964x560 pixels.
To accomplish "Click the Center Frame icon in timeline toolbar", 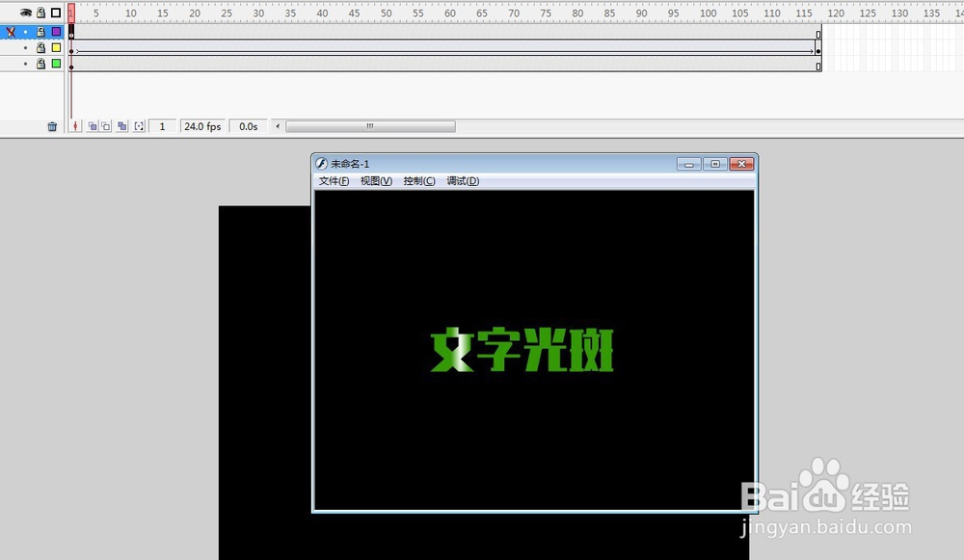I will click(76, 126).
